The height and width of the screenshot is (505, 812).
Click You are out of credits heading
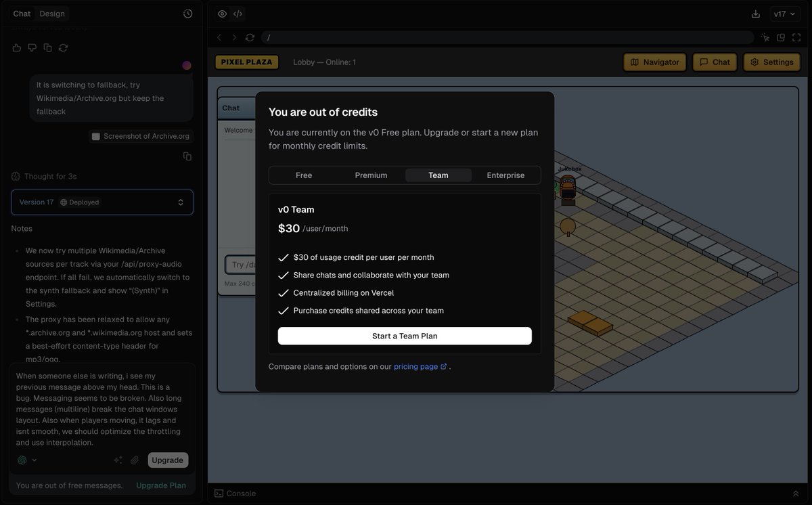(x=323, y=112)
